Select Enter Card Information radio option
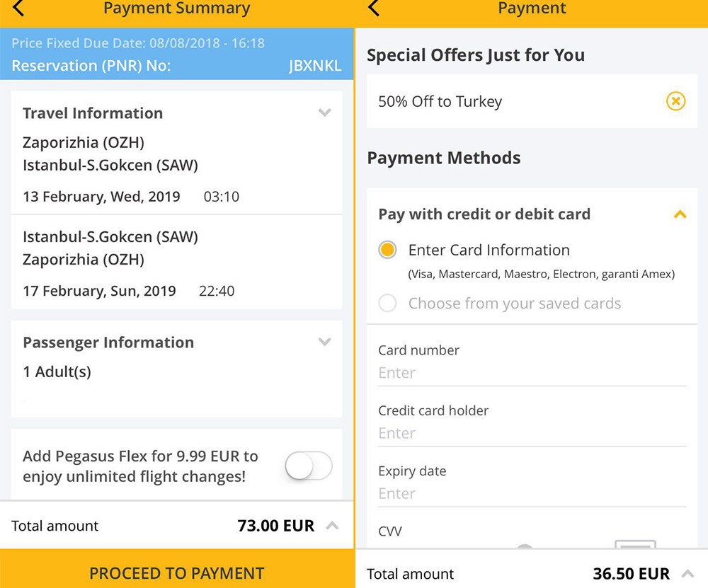The width and height of the screenshot is (708, 588). [387, 250]
